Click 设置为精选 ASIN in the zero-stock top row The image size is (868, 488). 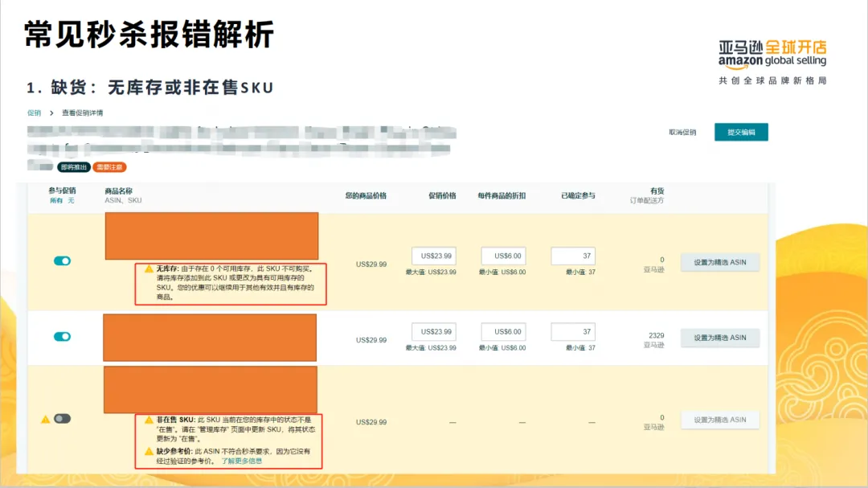click(719, 263)
